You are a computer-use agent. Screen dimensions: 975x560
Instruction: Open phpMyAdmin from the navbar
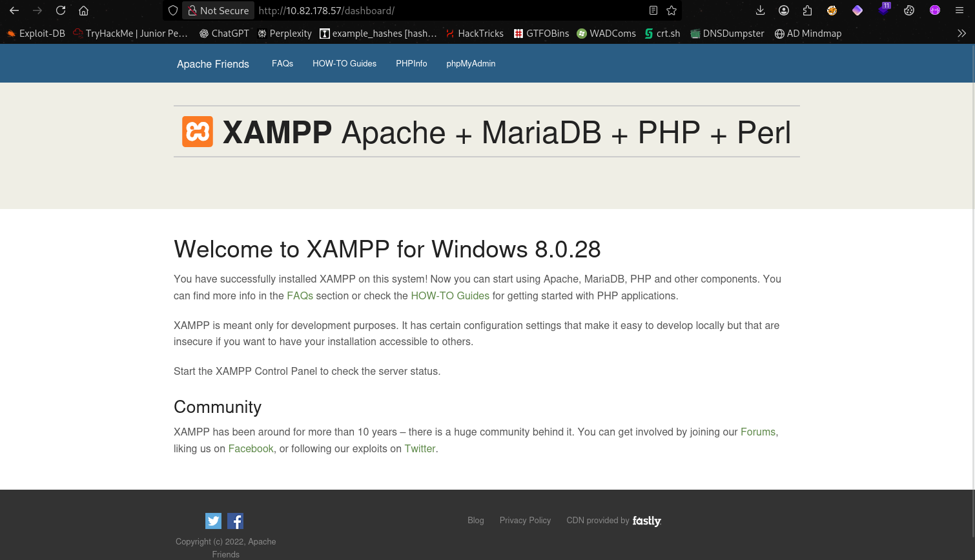(x=471, y=63)
